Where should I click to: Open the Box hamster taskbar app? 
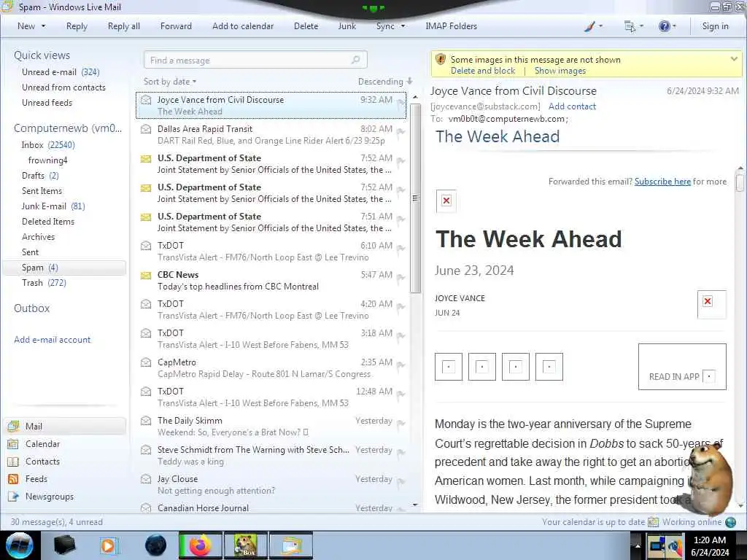point(245,545)
